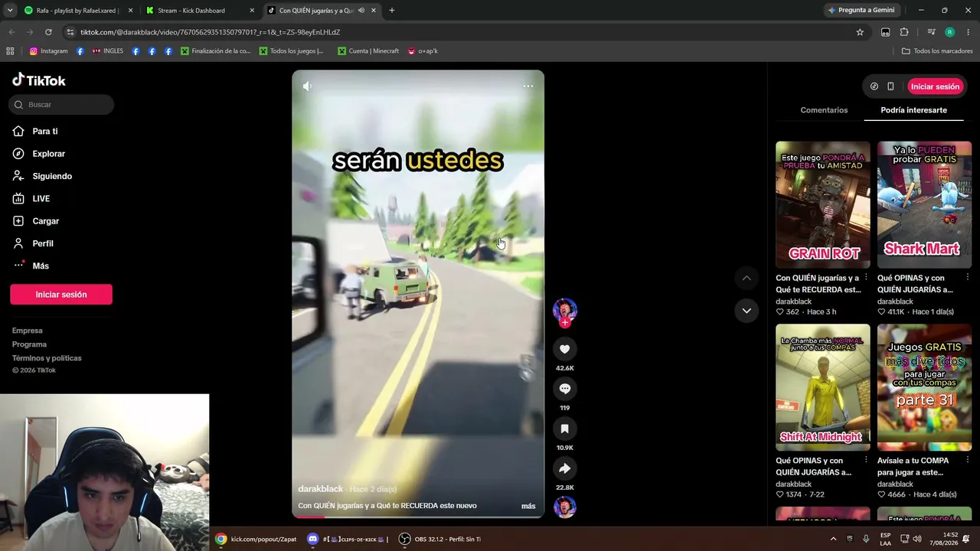
Task: Open the Términos y políticas link
Action: 47,358
